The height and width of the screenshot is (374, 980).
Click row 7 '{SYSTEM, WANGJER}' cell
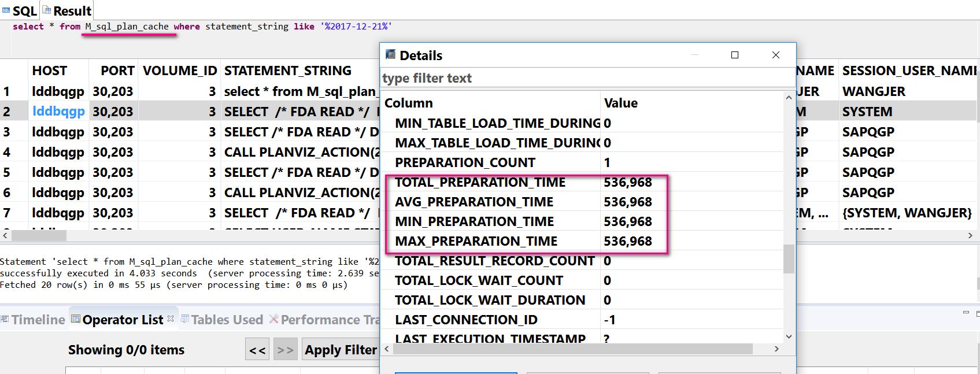(x=907, y=213)
